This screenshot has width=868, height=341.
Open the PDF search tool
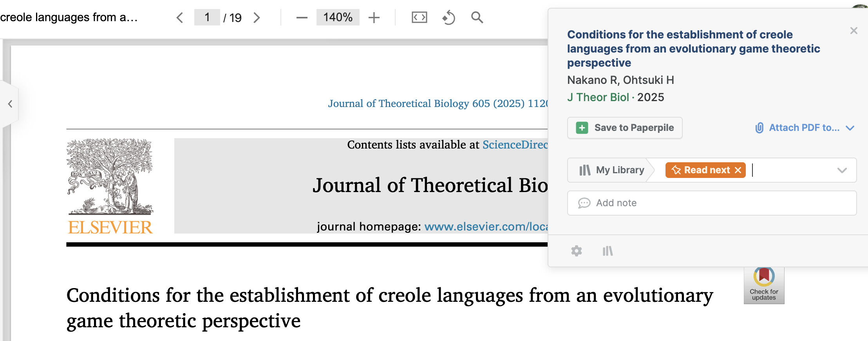pyautogui.click(x=477, y=18)
